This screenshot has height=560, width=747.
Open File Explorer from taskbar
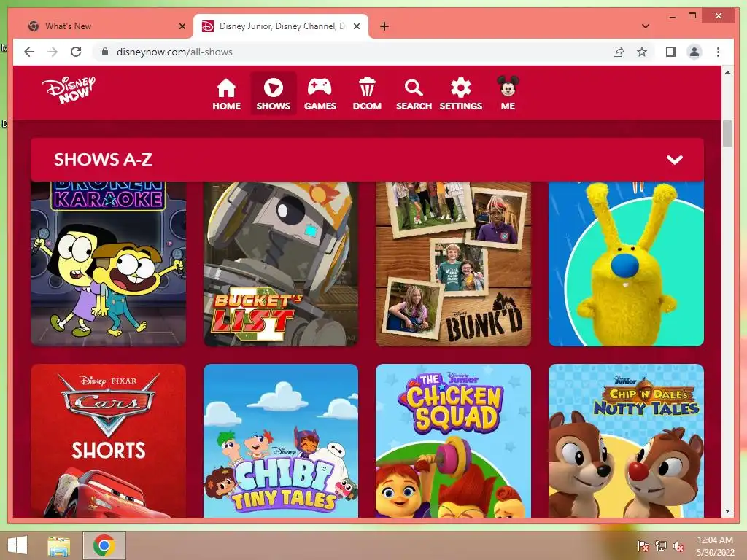(x=59, y=545)
